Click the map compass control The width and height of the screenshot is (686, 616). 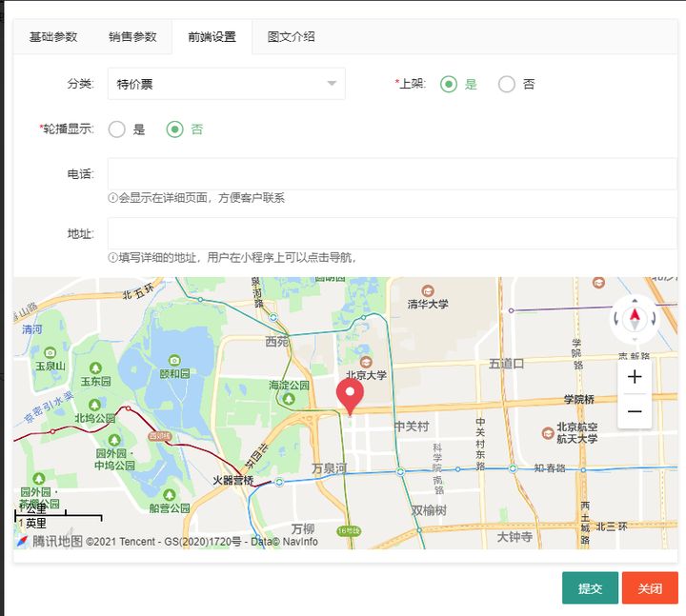(635, 318)
